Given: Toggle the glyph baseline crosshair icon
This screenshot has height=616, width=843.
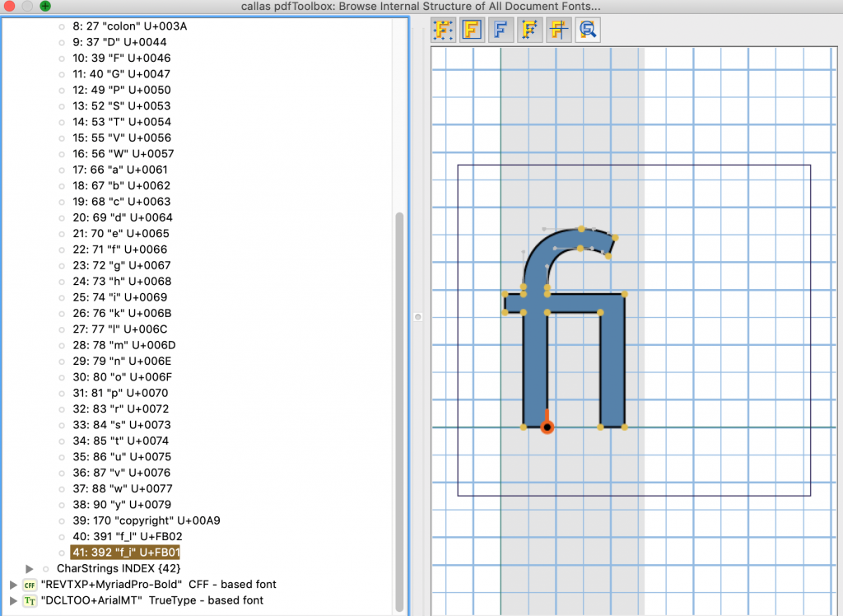Looking at the screenshot, I should (559, 30).
